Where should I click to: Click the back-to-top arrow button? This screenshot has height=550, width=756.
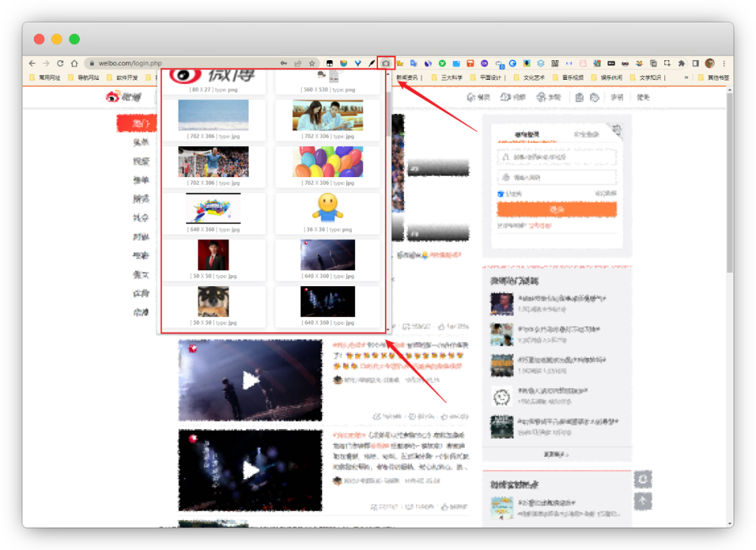point(643,501)
